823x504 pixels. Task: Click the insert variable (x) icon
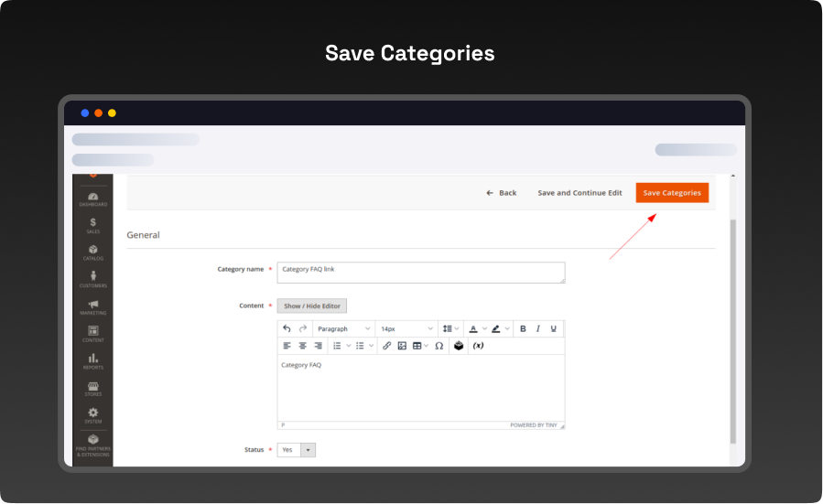coord(478,346)
